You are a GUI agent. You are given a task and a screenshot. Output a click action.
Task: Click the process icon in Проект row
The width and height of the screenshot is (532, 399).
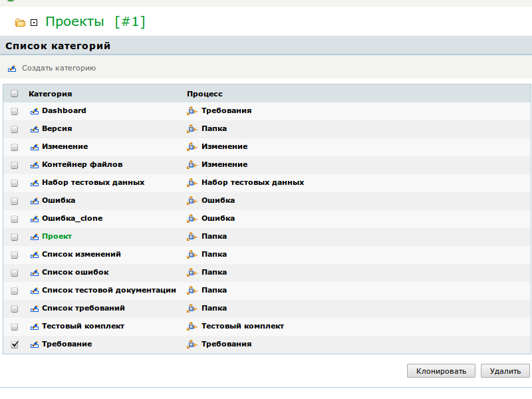point(192,237)
